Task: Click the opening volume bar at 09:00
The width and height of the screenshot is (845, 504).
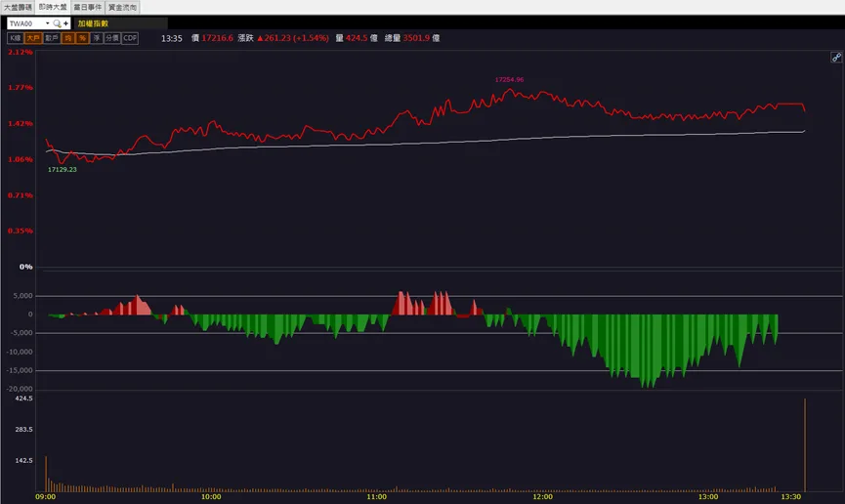Action: click(x=46, y=475)
